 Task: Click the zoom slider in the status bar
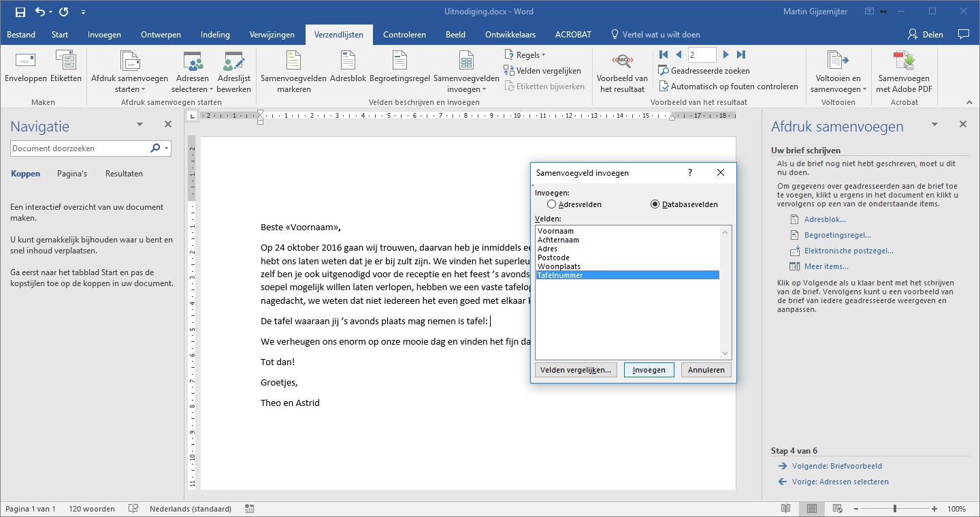coord(894,509)
